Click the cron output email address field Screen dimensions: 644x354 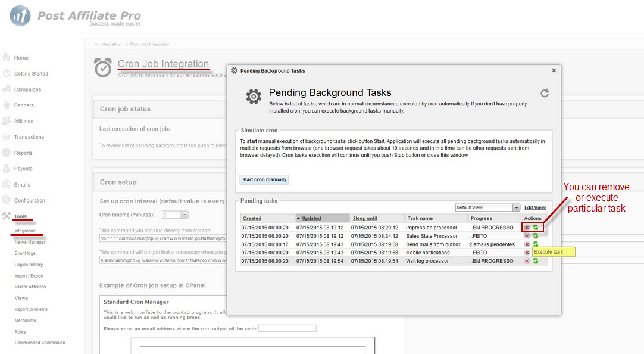[x=287, y=328]
